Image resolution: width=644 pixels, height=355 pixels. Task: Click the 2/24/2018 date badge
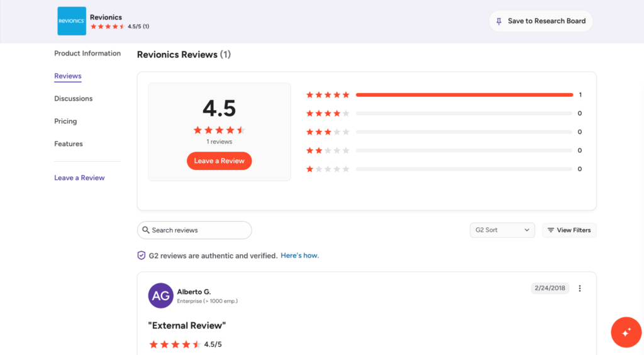coord(550,288)
